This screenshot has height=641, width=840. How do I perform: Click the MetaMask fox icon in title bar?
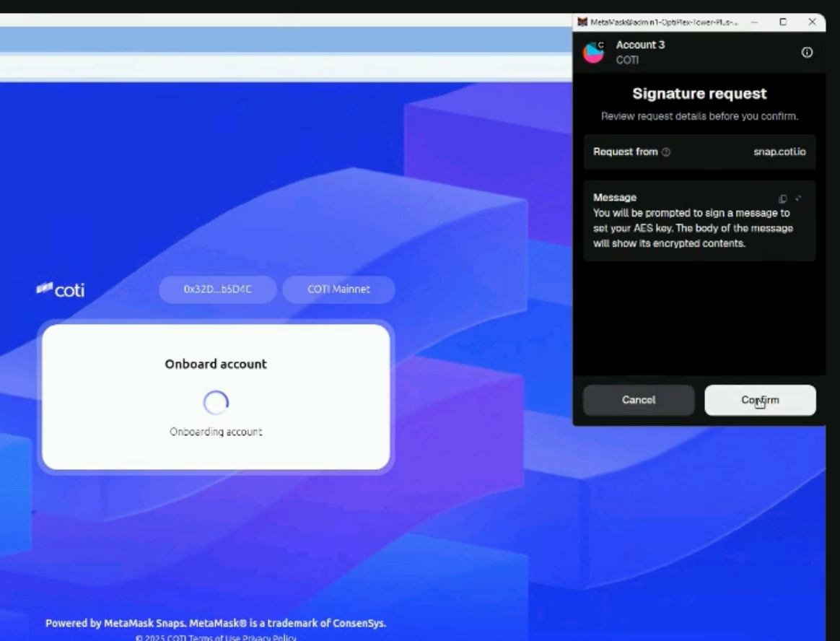click(583, 22)
